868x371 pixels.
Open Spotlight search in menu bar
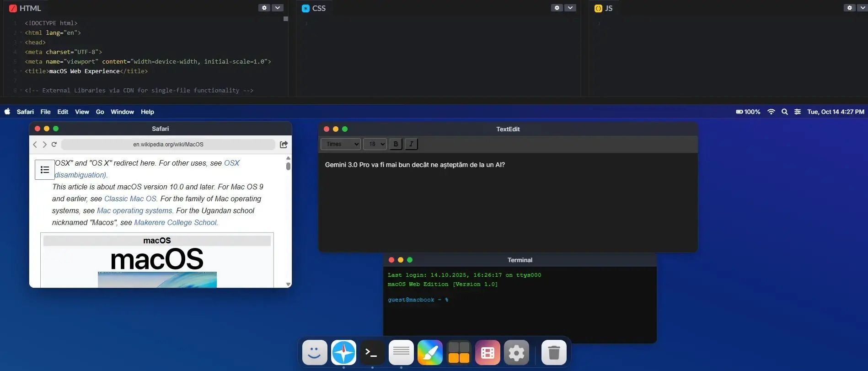pyautogui.click(x=784, y=112)
